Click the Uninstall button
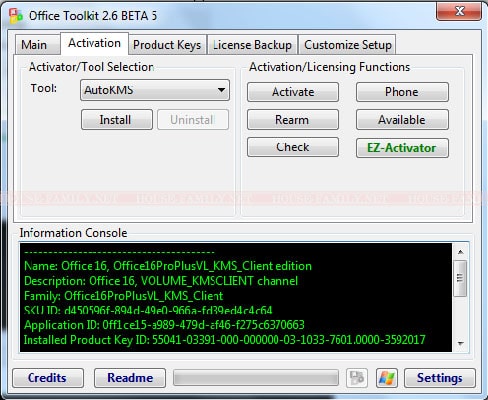This screenshot has width=488, height=400. pos(193,120)
